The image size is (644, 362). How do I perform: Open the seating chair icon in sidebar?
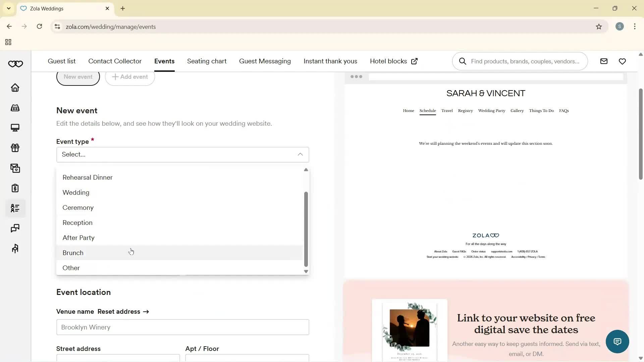point(15,248)
